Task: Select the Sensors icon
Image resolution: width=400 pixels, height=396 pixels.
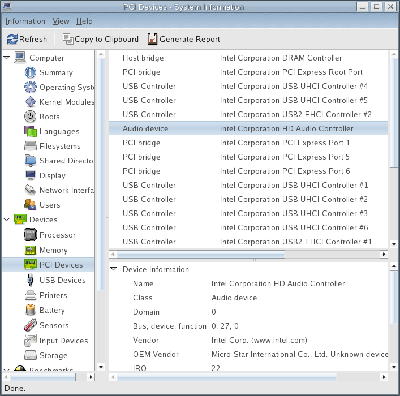Action: pos(30,325)
